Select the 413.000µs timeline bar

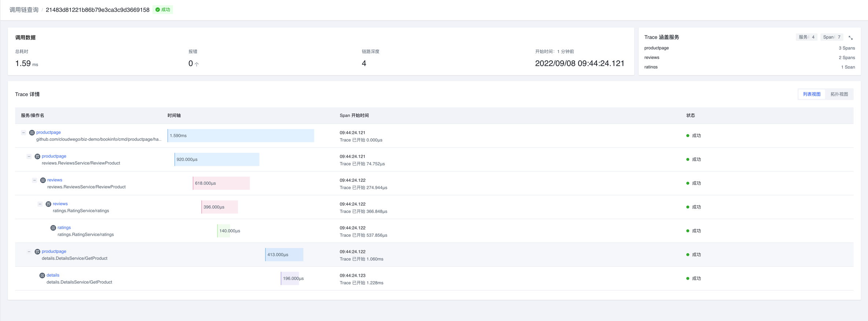(284, 255)
